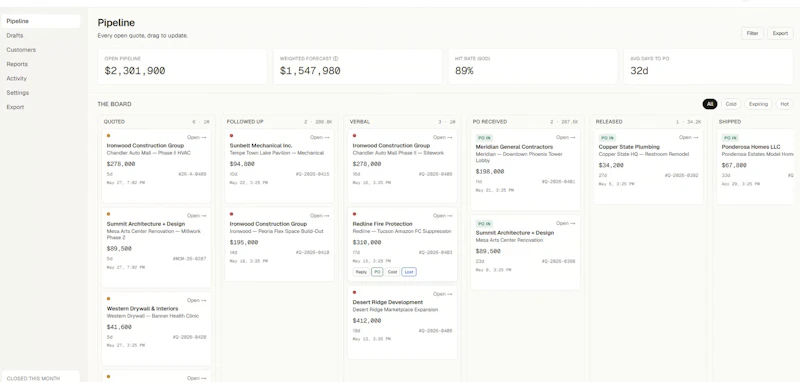
Task: Mark Redline card as Lost
Action: [x=409, y=272]
